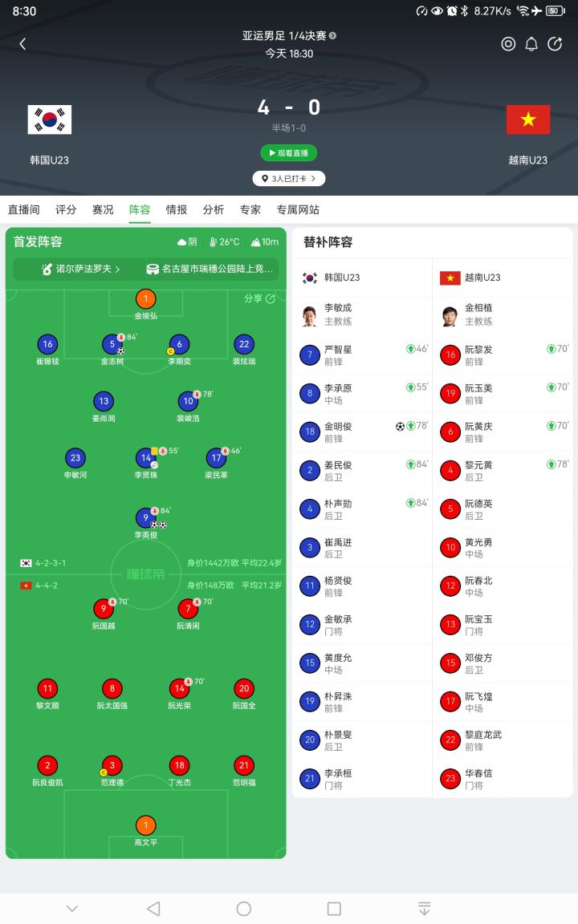Image resolution: width=578 pixels, height=924 pixels.
Task: Switch to the 赛况 tab
Action: pos(103,210)
